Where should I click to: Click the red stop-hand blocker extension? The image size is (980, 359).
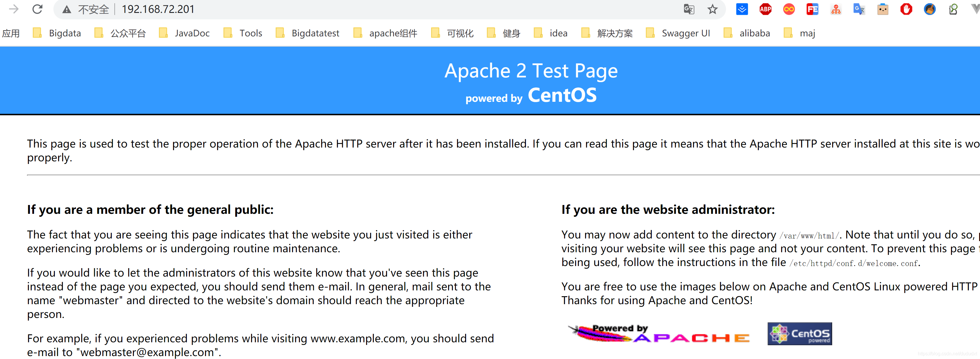[x=906, y=9]
